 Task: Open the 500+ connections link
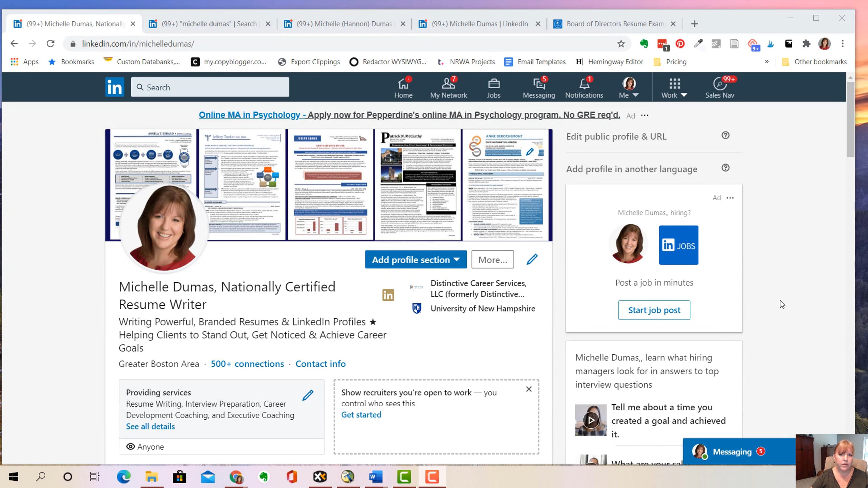tap(247, 364)
